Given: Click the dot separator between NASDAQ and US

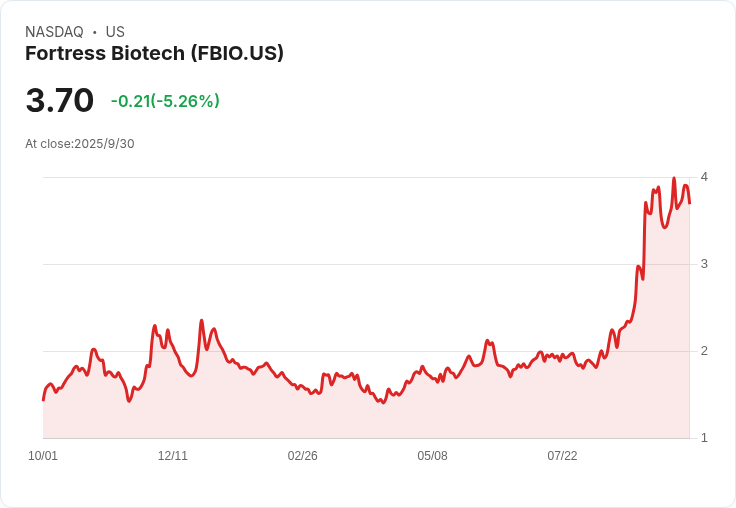Looking at the screenshot, I should (x=95, y=32).
